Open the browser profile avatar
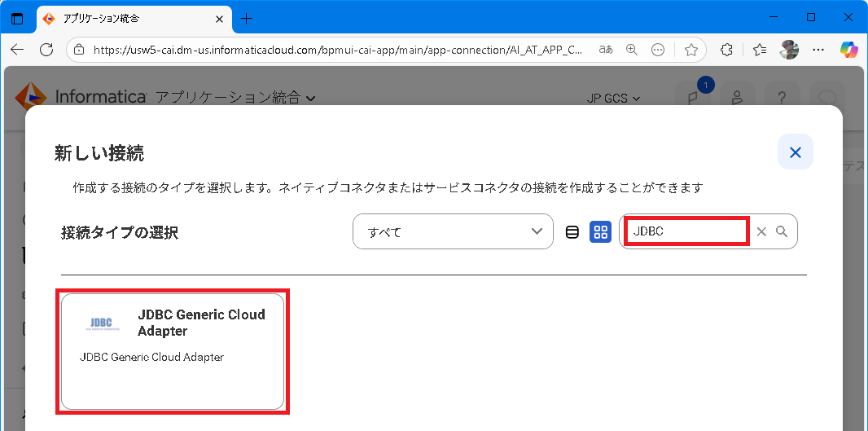The height and width of the screenshot is (431, 868). pos(788,50)
